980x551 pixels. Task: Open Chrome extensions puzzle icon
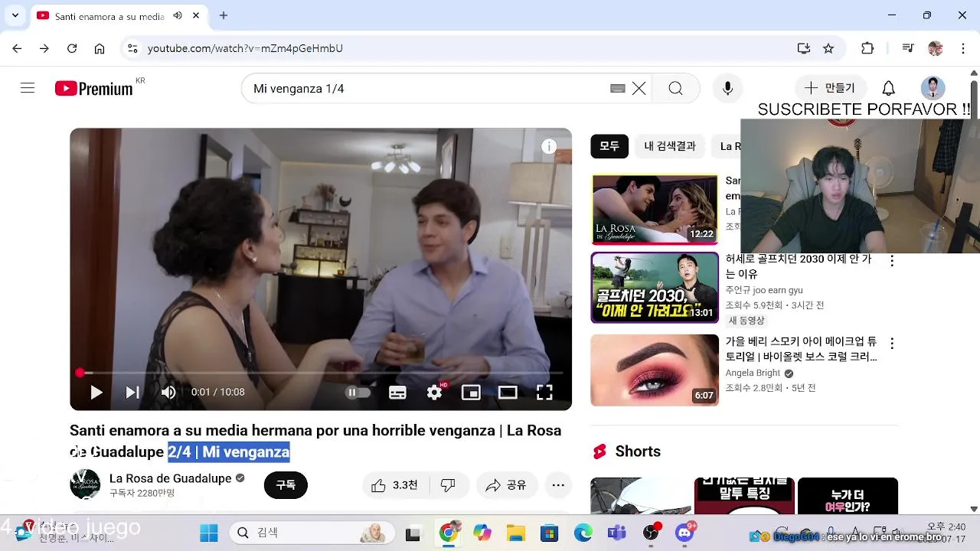[867, 48]
